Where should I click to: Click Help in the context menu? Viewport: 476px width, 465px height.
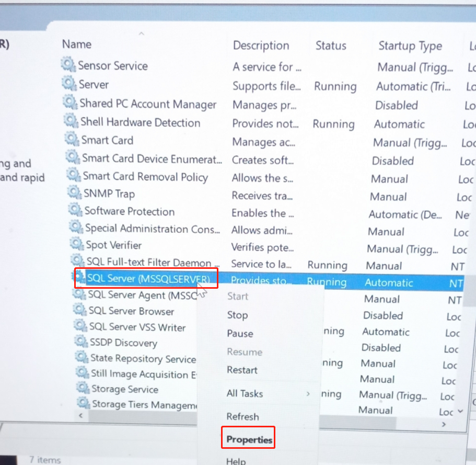pyautogui.click(x=236, y=461)
